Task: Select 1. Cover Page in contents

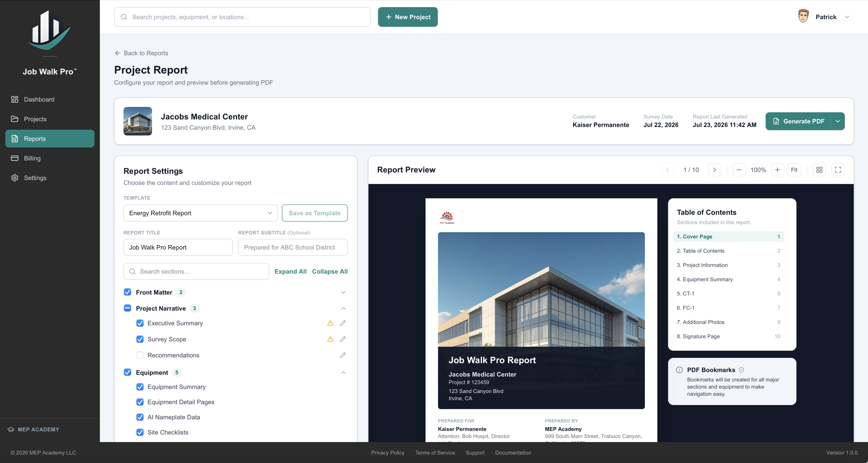Action: click(728, 236)
